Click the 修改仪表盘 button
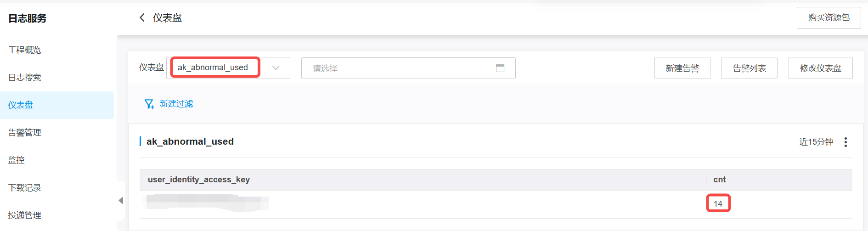This screenshot has width=868, height=231. click(x=820, y=68)
